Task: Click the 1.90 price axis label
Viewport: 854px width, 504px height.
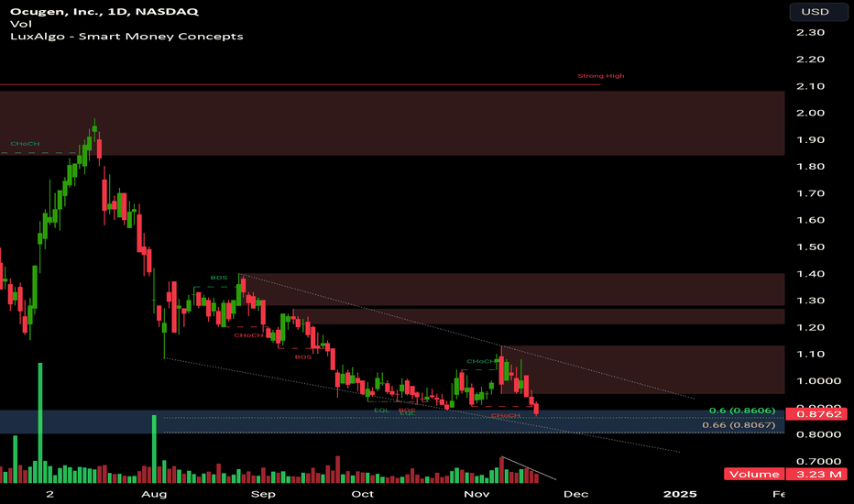Action: (x=810, y=139)
